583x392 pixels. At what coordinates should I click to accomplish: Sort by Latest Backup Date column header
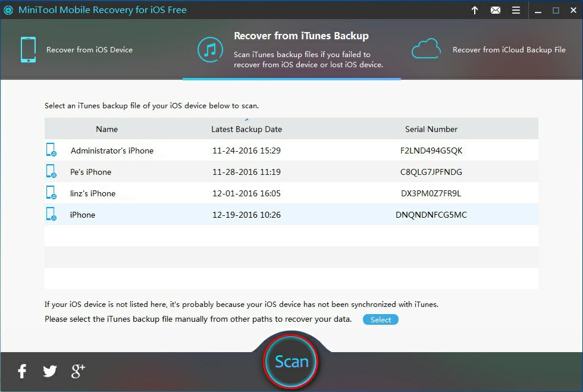(x=246, y=130)
